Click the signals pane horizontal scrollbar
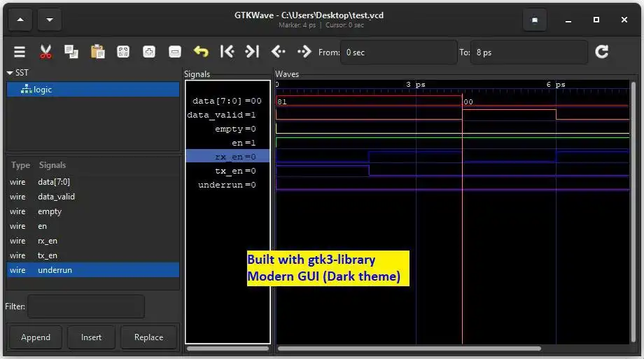 coord(227,349)
